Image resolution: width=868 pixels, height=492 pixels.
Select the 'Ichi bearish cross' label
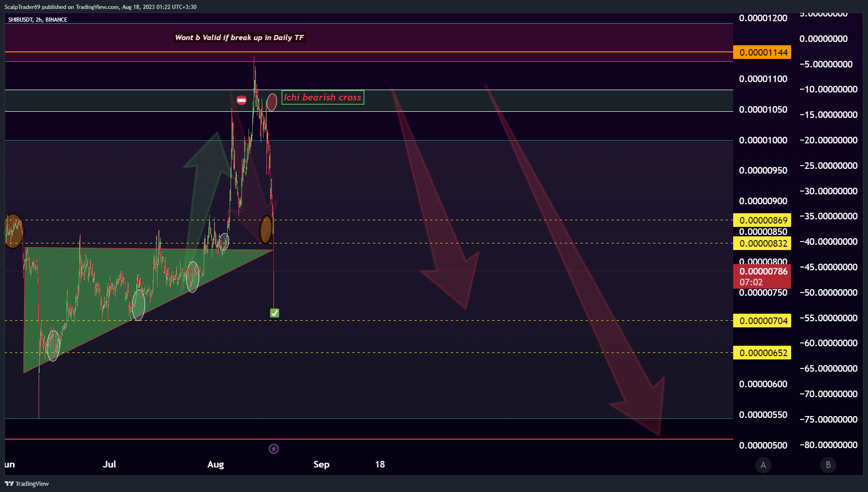[x=323, y=97]
